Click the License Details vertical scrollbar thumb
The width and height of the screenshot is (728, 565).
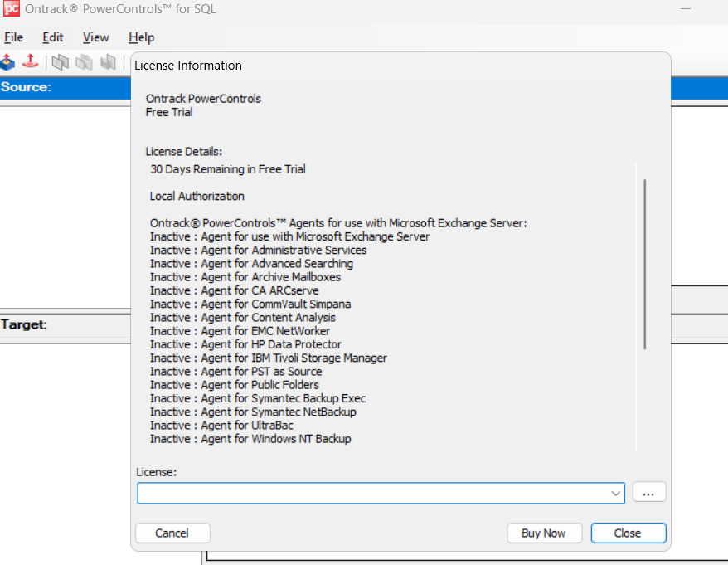coord(645,264)
